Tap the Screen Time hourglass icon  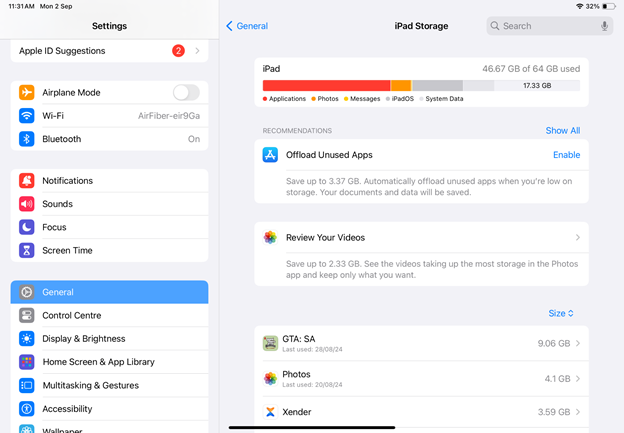tap(27, 250)
